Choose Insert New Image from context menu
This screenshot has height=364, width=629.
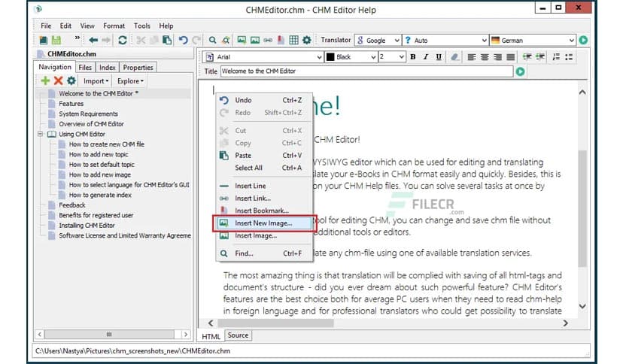tap(264, 223)
